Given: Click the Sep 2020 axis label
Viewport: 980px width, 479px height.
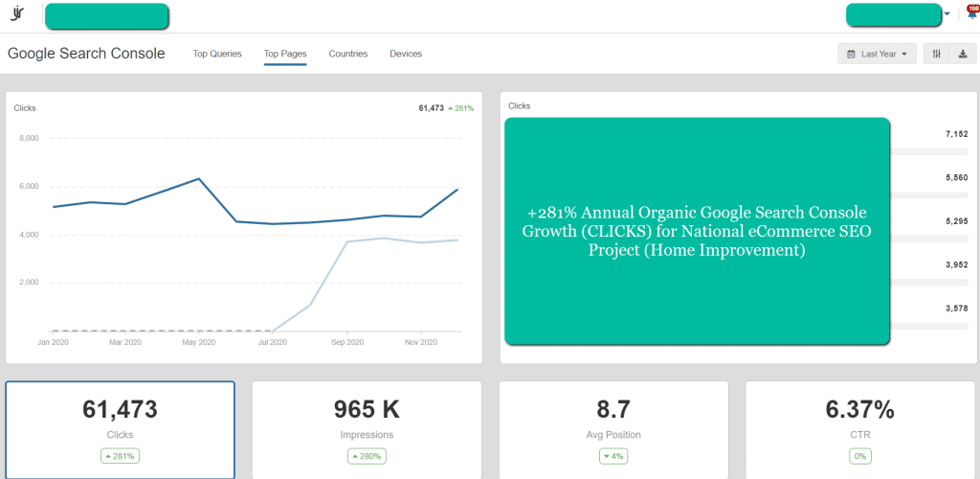Looking at the screenshot, I should pos(346,342).
